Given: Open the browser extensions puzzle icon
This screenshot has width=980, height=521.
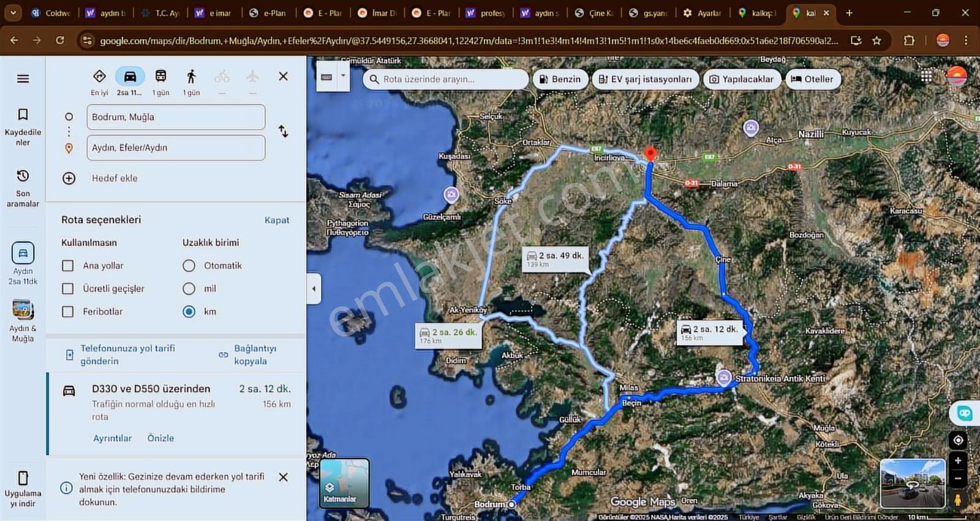Looking at the screenshot, I should [x=909, y=40].
